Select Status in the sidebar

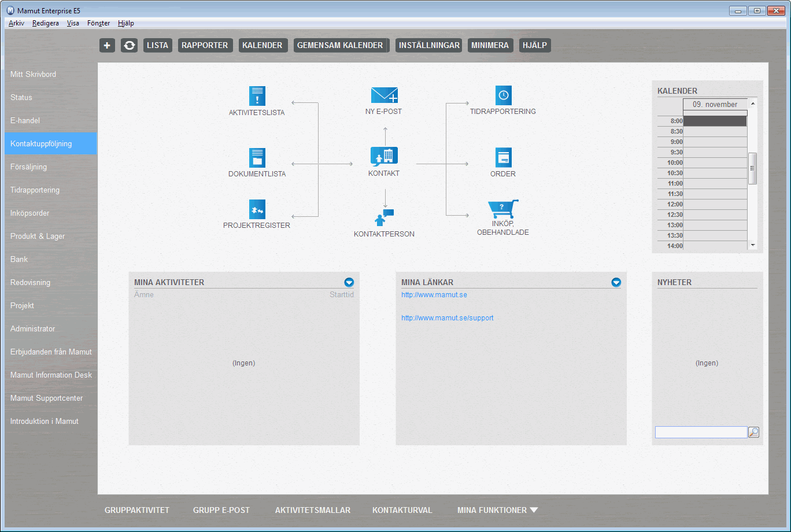[51, 97]
